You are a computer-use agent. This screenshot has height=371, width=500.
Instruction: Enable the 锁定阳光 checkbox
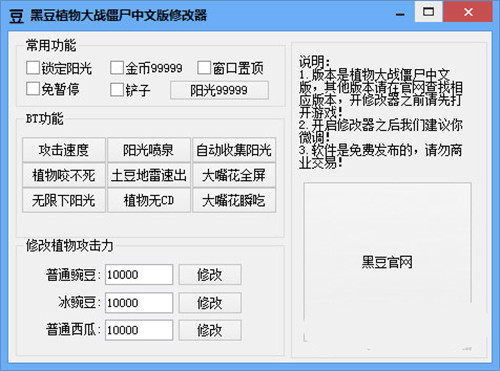(33, 68)
